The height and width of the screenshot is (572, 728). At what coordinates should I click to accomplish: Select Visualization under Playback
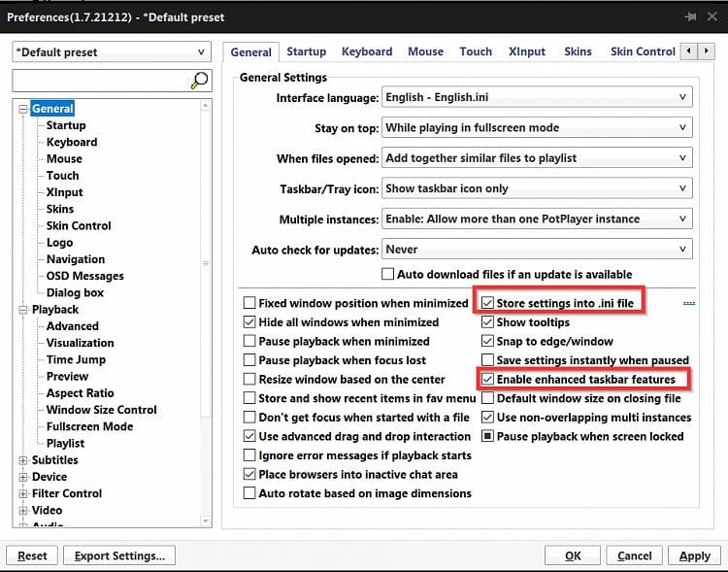point(80,343)
